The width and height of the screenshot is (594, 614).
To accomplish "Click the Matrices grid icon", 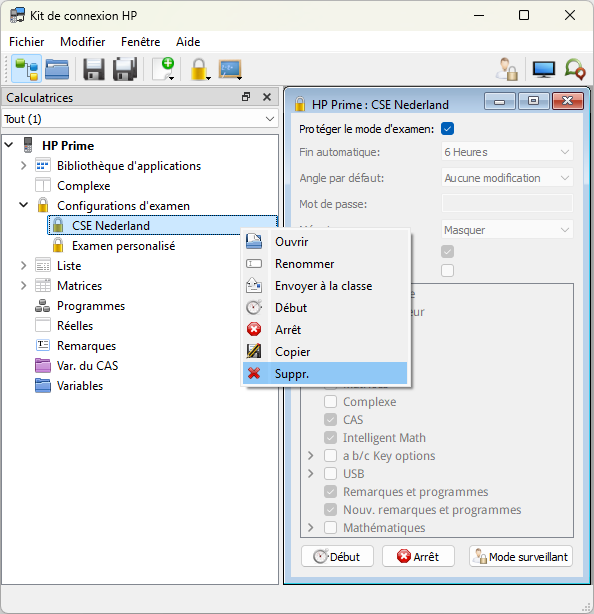I will point(43,285).
